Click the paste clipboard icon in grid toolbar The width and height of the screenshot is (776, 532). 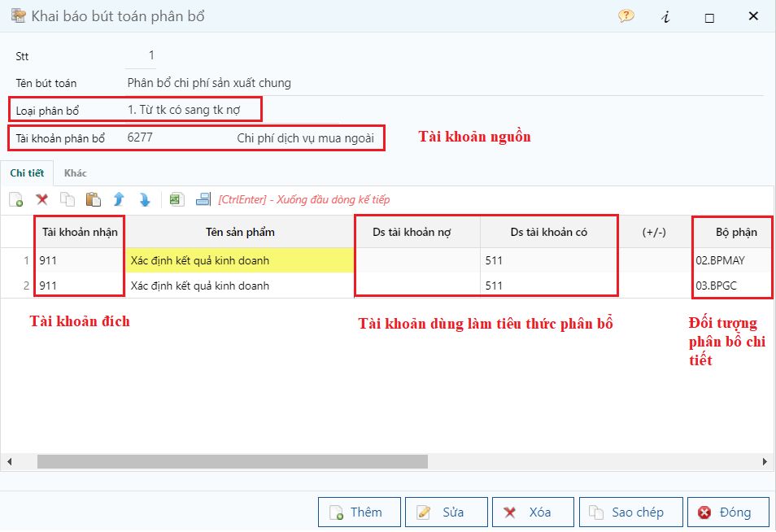(x=93, y=199)
